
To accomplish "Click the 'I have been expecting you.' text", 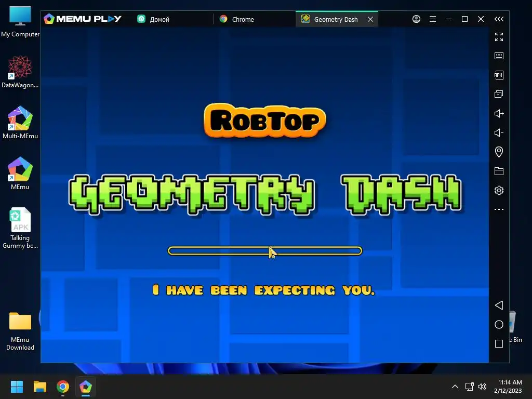I will [263, 290].
